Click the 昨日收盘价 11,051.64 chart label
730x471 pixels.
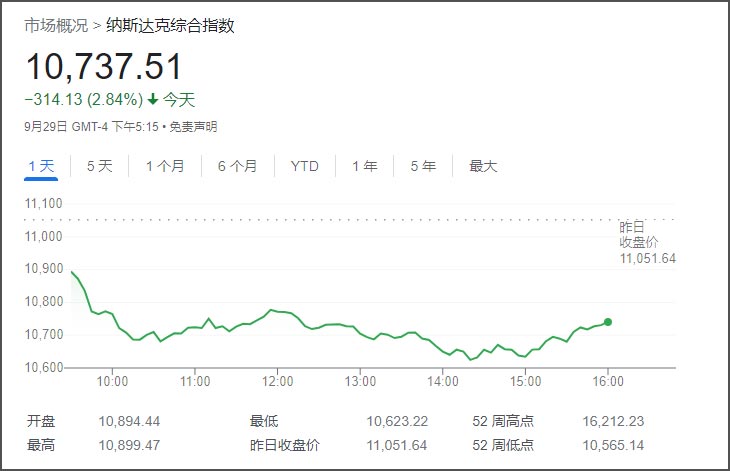point(647,243)
